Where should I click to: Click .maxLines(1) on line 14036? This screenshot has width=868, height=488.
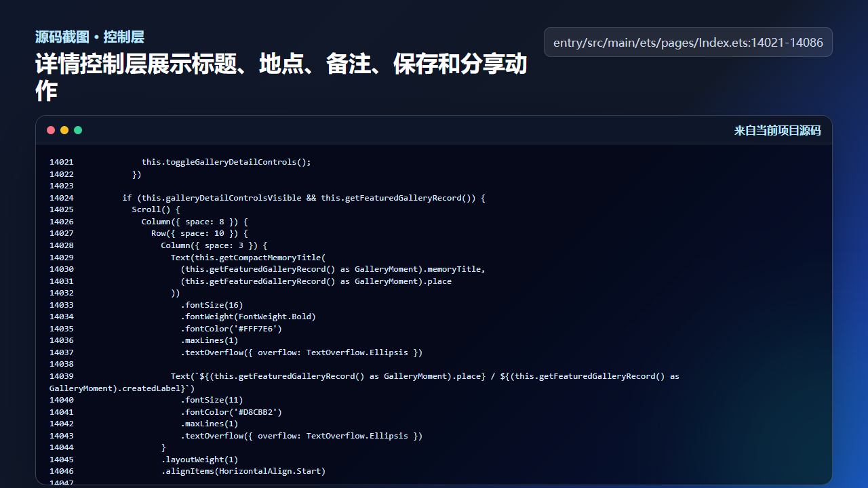pyautogui.click(x=210, y=340)
